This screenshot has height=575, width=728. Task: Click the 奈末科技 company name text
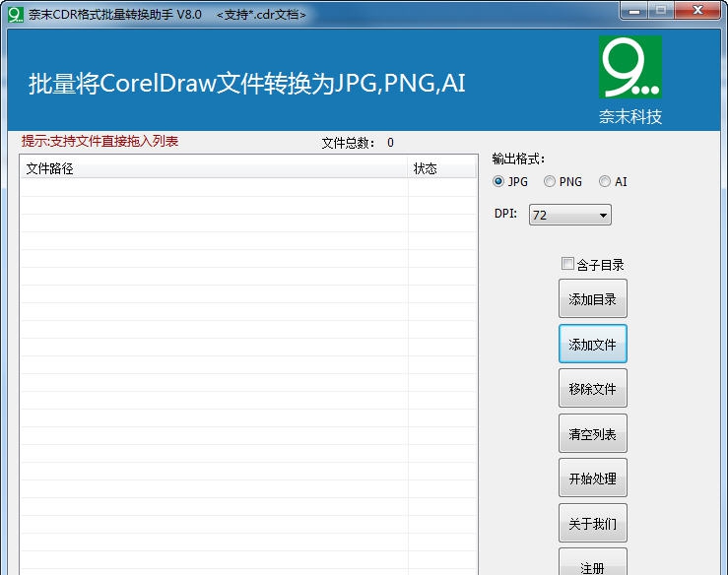(x=630, y=116)
